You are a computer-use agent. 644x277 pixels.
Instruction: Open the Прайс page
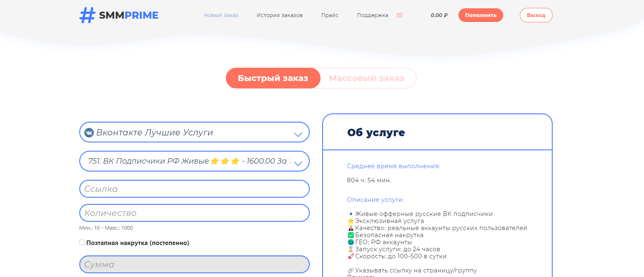(x=330, y=15)
